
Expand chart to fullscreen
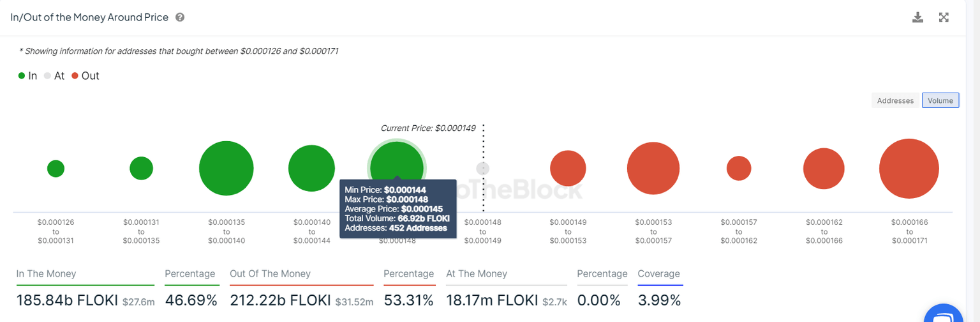pyautogui.click(x=944, y=17)
